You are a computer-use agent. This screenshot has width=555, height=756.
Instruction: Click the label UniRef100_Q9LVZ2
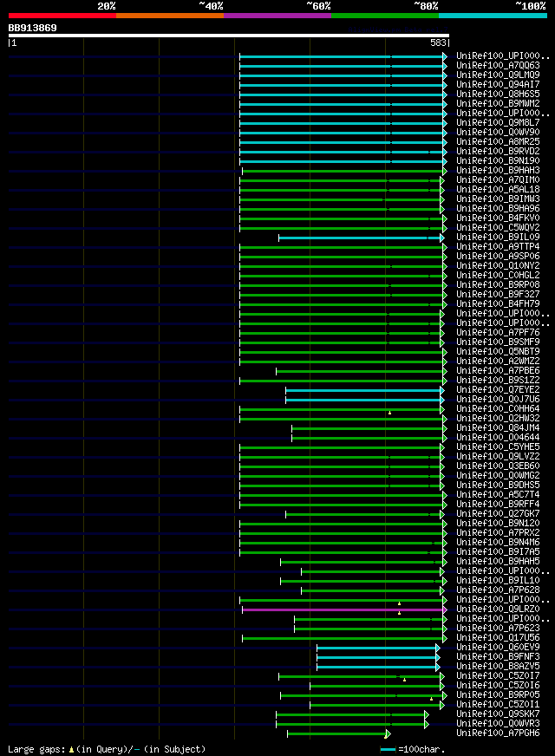498,457
